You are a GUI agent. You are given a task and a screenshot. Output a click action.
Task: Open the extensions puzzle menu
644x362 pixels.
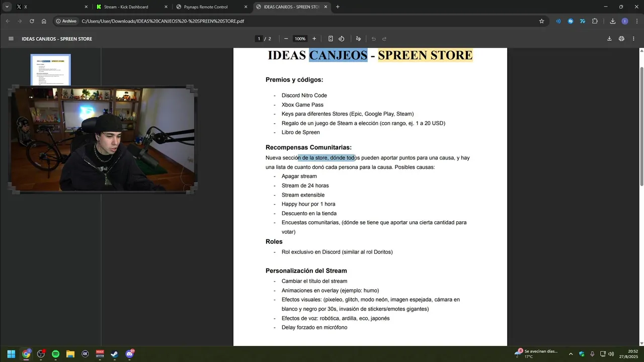click(595, 21)
